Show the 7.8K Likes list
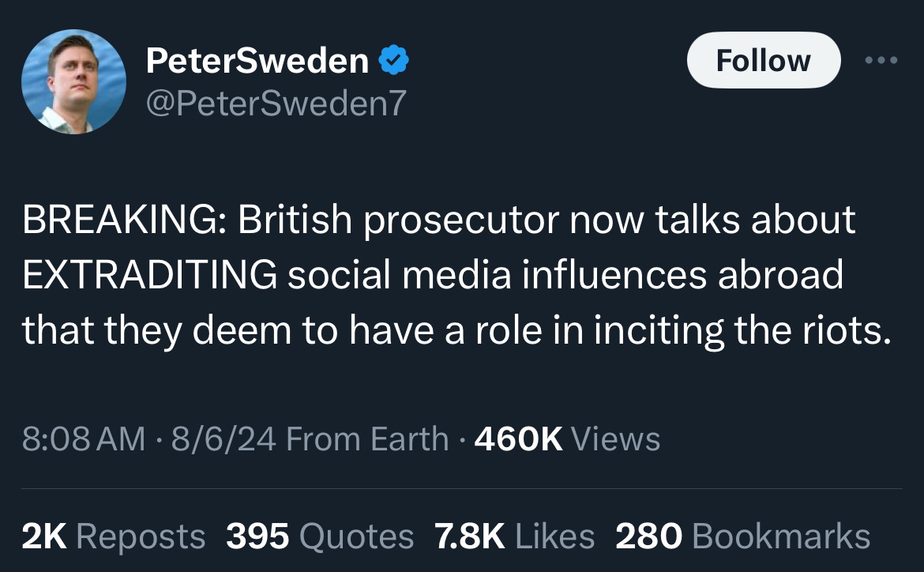This screenshot has width=924, height=572. (514, 536)
